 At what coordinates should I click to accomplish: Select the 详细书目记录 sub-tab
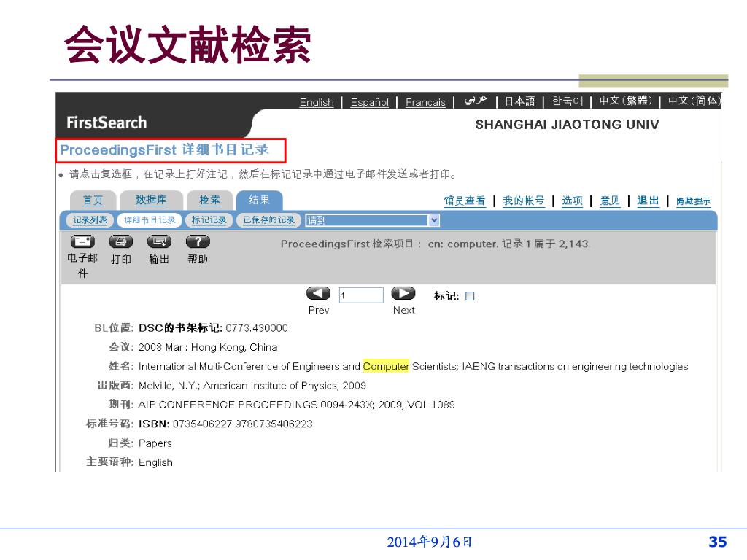click(x=150, y=220)
